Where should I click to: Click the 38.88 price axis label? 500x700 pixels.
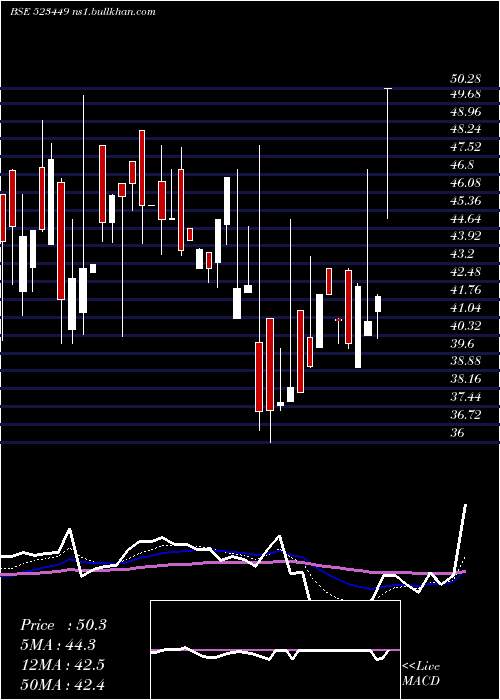click(466, 361)
